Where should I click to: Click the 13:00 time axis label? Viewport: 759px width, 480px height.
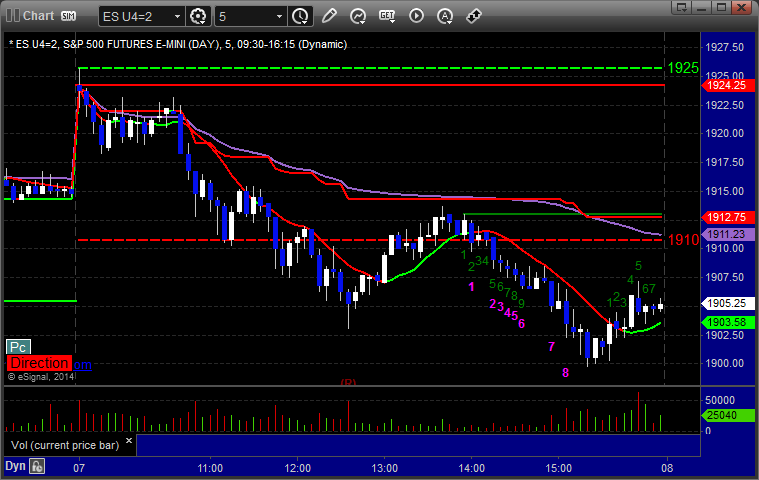pos(384,468)
